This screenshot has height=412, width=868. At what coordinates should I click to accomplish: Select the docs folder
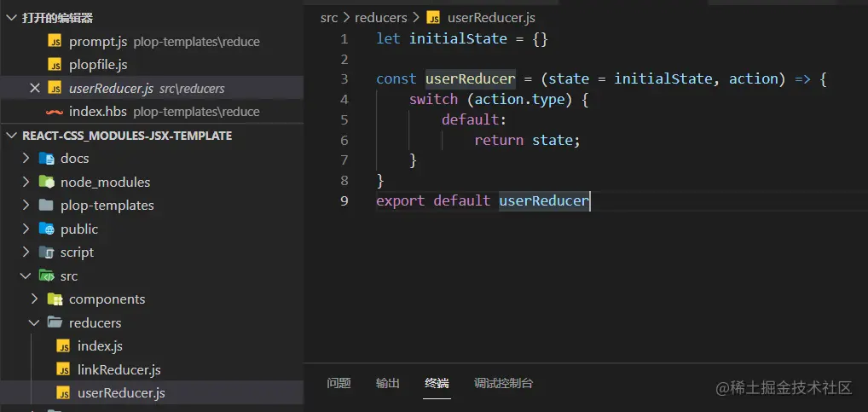click(75, 159)
